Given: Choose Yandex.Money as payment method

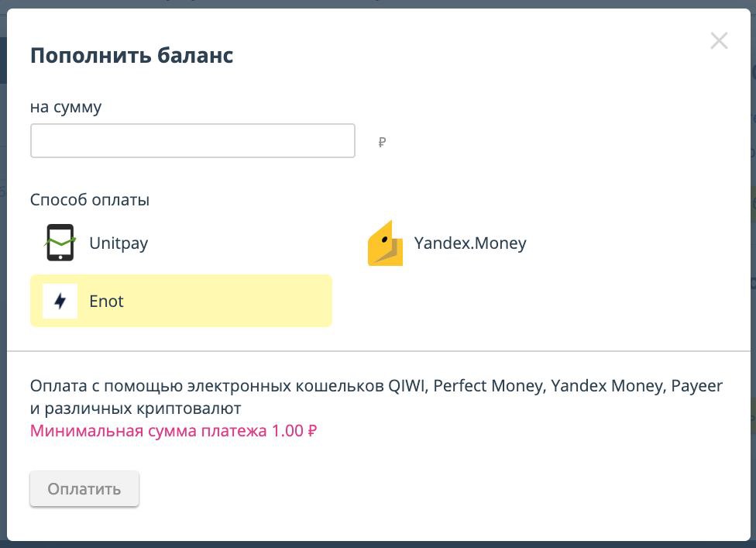Looking at the screenshot, I should (x=470, y=243).
